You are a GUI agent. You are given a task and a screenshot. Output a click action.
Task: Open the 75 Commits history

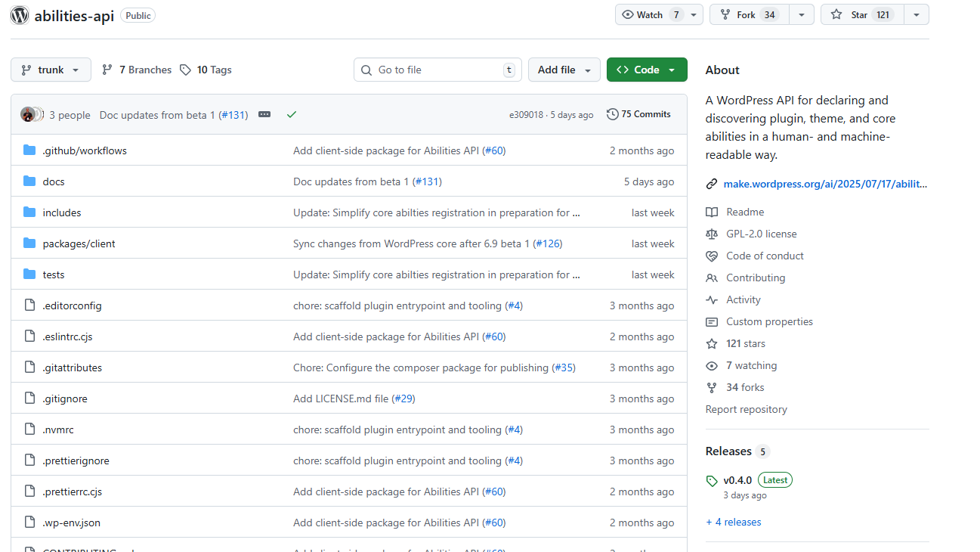pyautogui.click(x=638, y=114)
